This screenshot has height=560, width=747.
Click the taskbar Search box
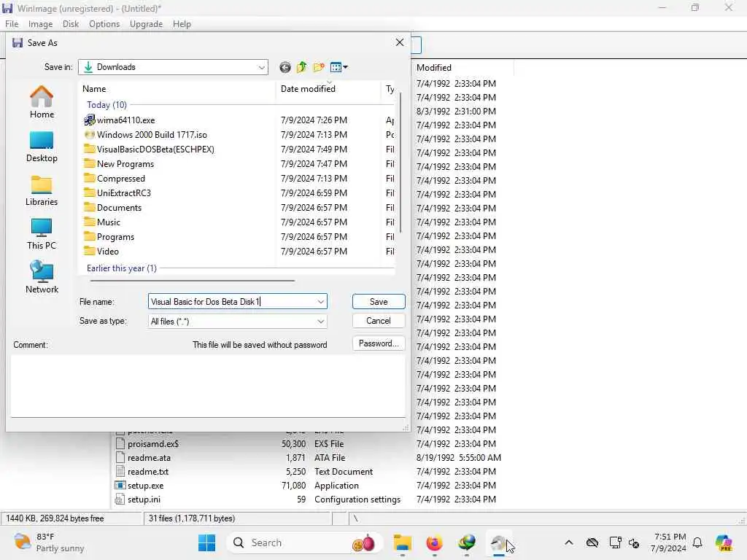pyautogui.click(x=305, y=542)
